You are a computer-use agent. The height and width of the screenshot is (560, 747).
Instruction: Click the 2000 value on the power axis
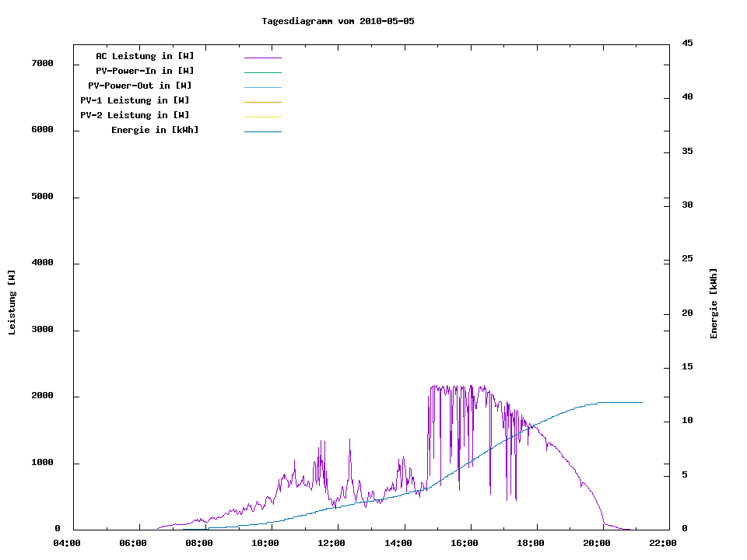pyautogui.click(x=42, y=396)
